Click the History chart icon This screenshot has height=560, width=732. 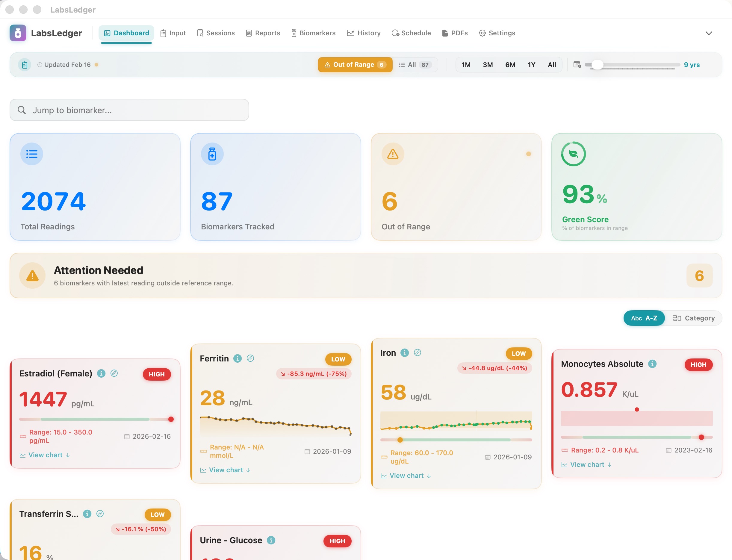click(x=351, y=33)
